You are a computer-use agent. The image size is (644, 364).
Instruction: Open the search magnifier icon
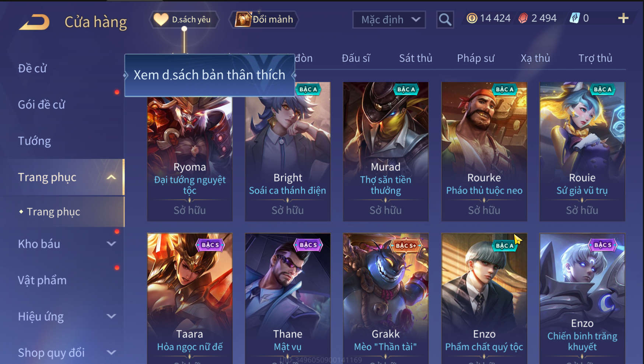point(445,20)
